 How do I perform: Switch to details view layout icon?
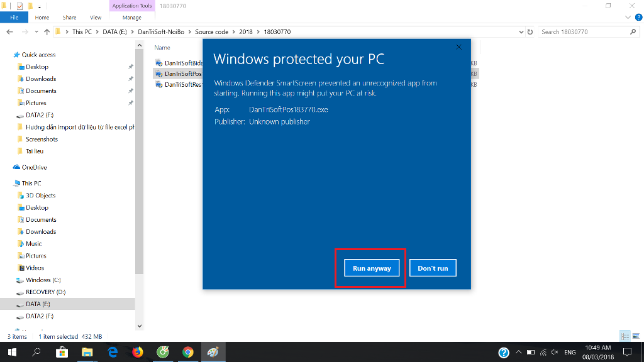tap(625, 336)
